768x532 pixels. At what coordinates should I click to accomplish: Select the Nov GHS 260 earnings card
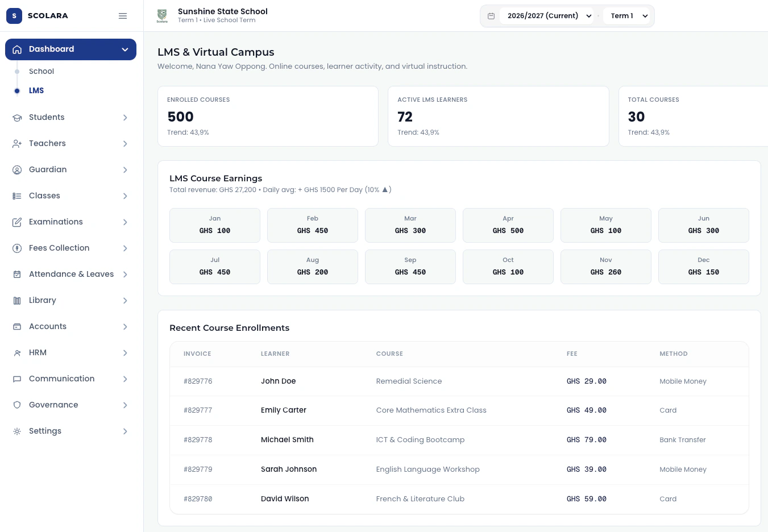tap(606, 267)
